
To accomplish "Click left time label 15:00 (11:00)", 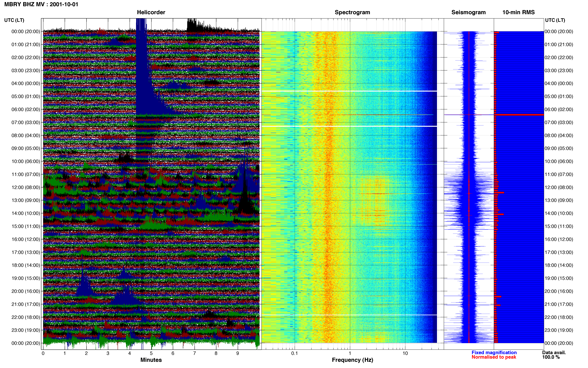I will point(26,226).
